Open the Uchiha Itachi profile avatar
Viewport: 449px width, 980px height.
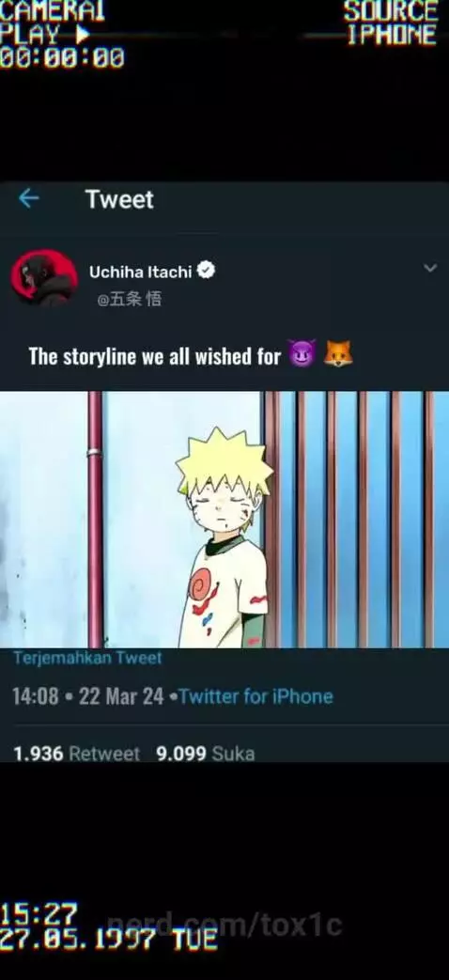44,278
